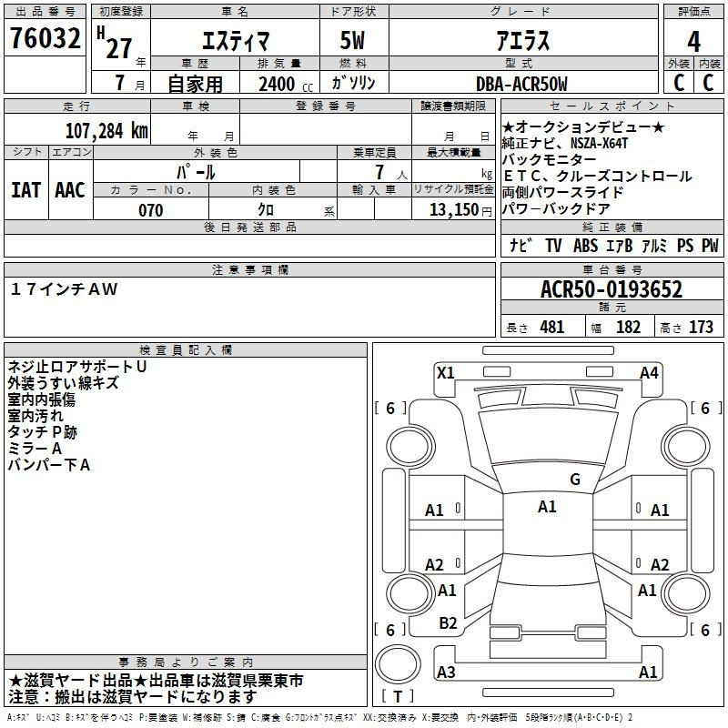This screenshot has width=728, height=728.
Task: Click the model code "DBA-ACR50W"
Action: 521,85
